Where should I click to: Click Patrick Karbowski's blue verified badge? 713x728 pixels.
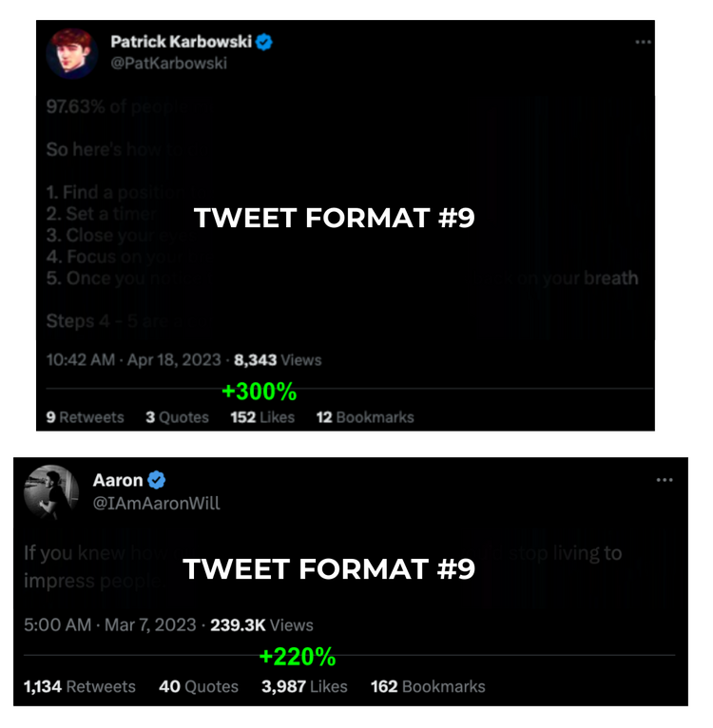tap(264, 42)
